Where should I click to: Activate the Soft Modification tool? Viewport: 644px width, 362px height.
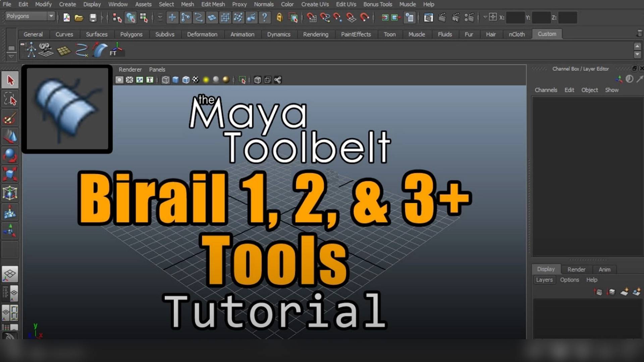(x=10, y=212)
